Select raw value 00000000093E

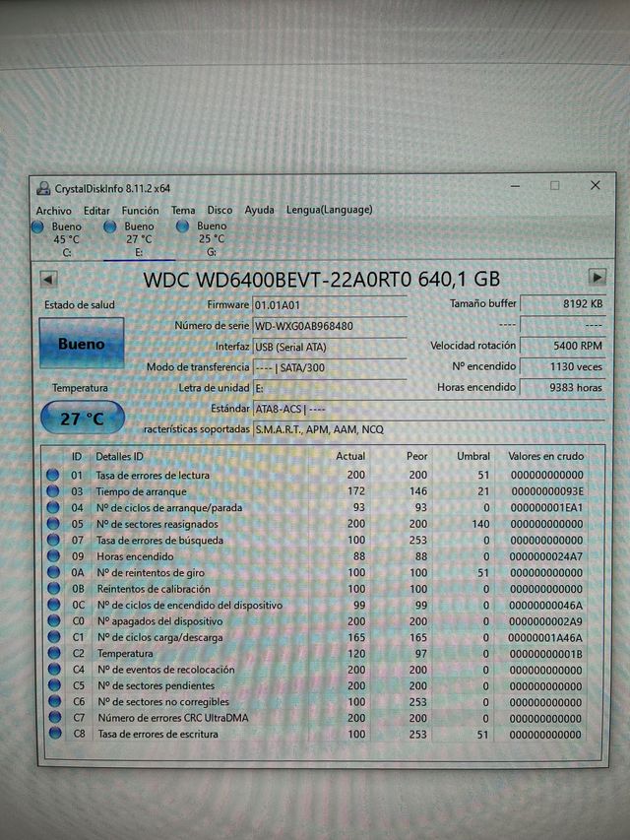point(547,491)
